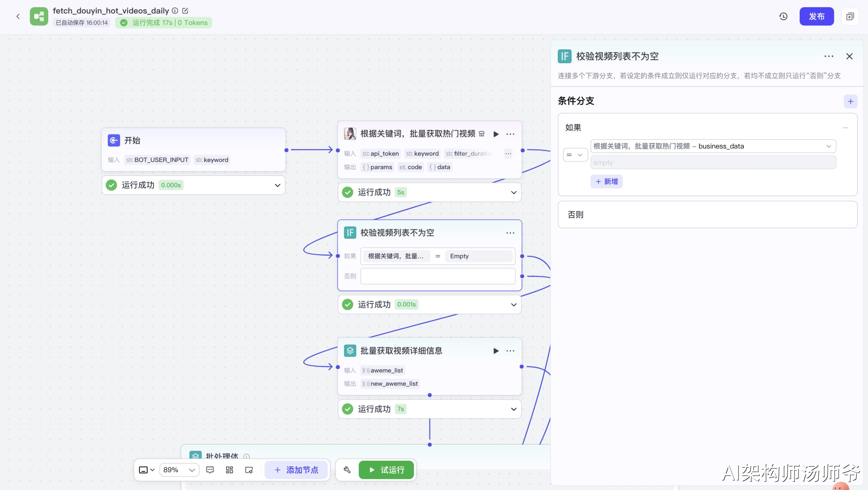Click the auto-layout grid icon in toolbar
The image size is (868, 490).
pos(229,470)
